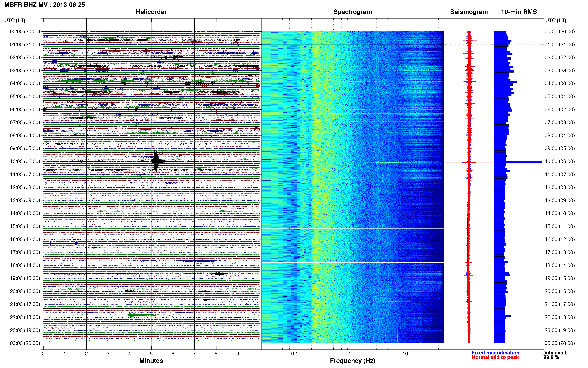
Task: Click the 'UTC (LT)' label beside the RMS panel
Action: [x=556, y=20]
